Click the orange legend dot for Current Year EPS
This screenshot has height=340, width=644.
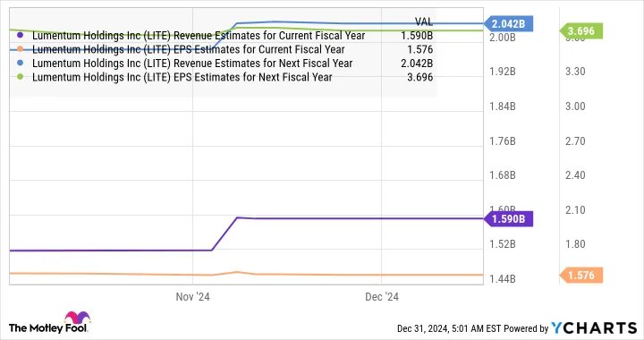pyautogui.click(x=20, y=49)
